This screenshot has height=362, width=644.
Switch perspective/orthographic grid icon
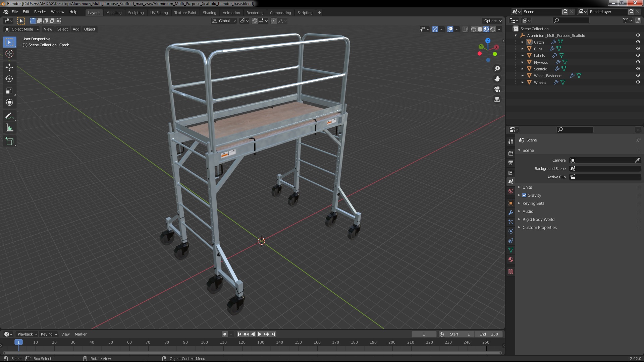[x=497, y=100]
